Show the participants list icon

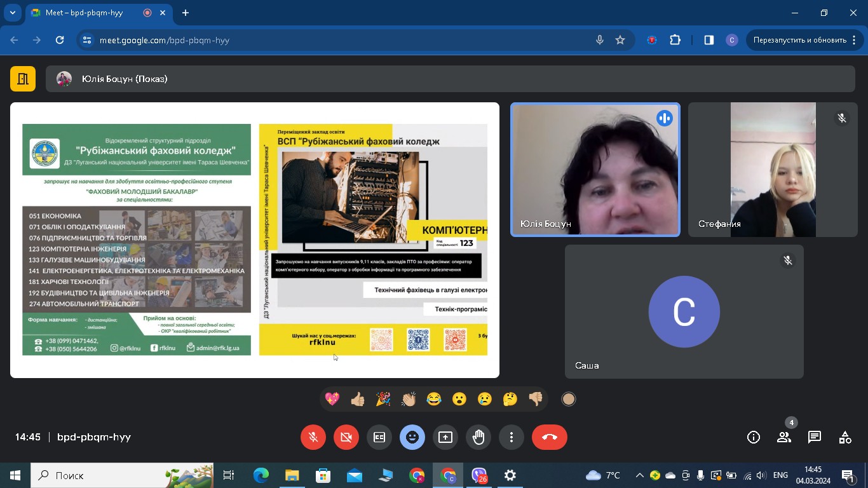(x=783, y=437)
